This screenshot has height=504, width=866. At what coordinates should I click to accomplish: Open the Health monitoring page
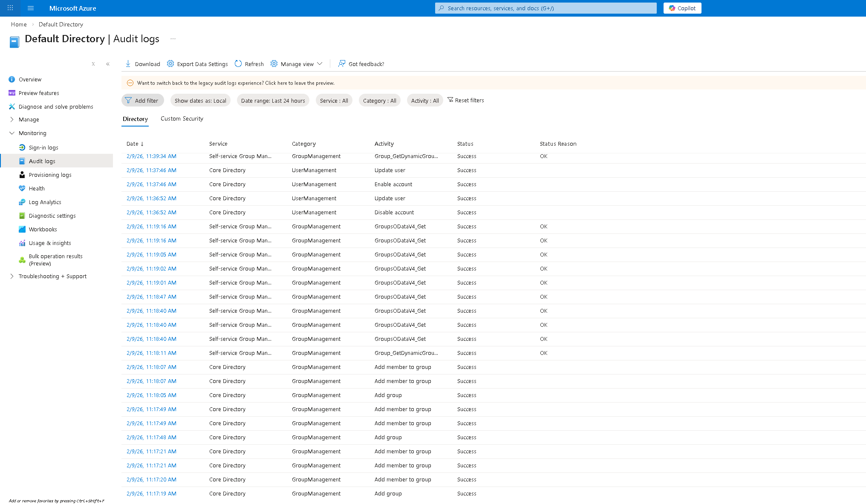click(x=37, y=188)
